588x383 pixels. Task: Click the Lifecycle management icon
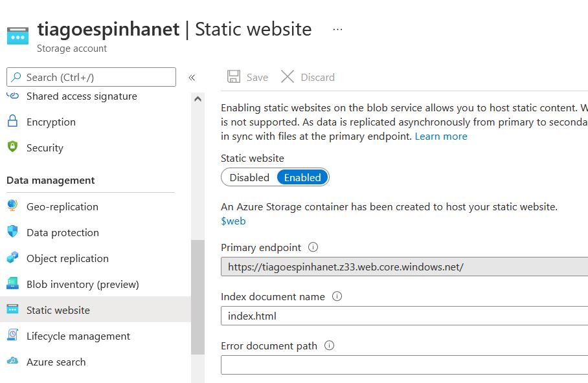[13, 334]
